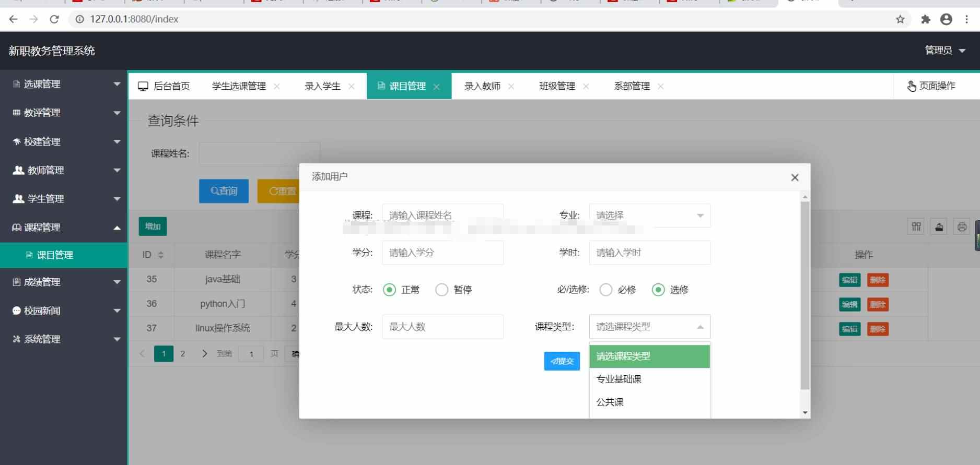Image resolution: width=980 pixels, height=465 pixels.
Task: Click the 查询 search button
Action: click(224, 191)
